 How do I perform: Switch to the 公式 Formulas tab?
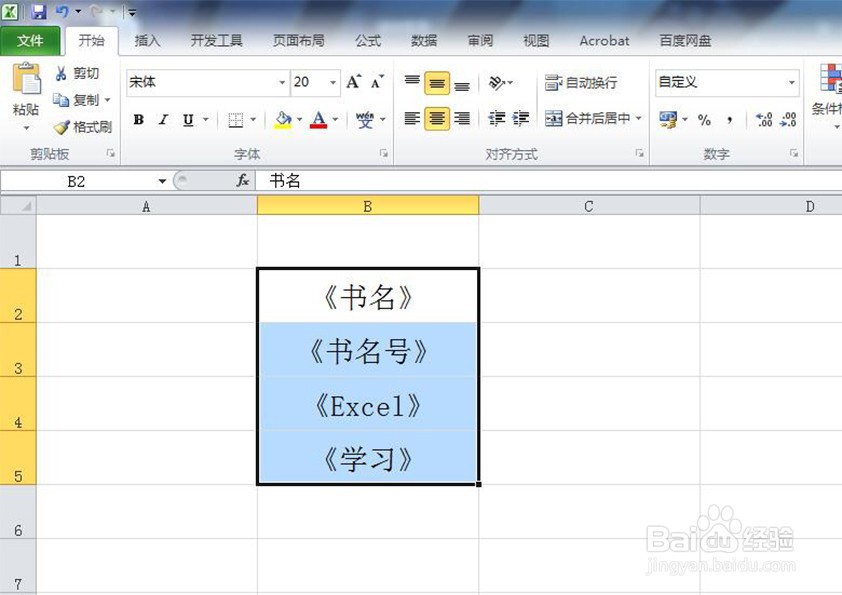click(x=368, y=41)
